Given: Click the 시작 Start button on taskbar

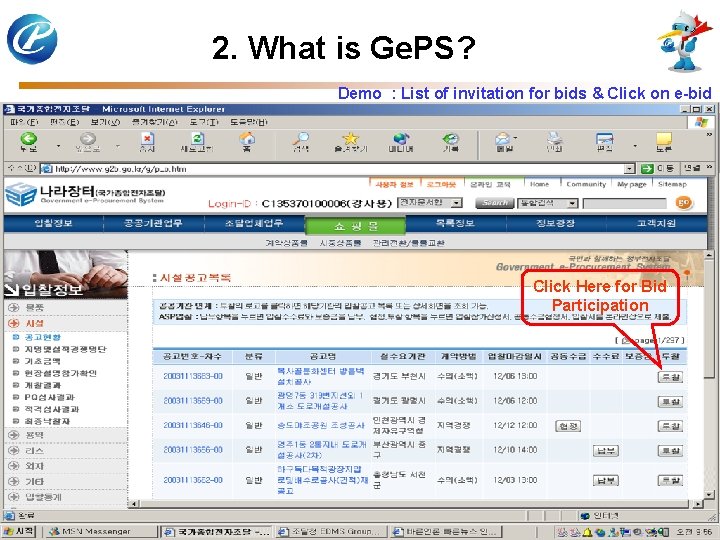Looking at the screenshot, I should (19, 531).
